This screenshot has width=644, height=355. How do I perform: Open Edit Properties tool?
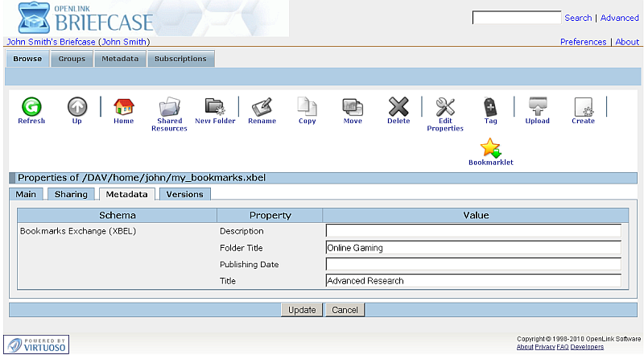click(x=445, y=107)
